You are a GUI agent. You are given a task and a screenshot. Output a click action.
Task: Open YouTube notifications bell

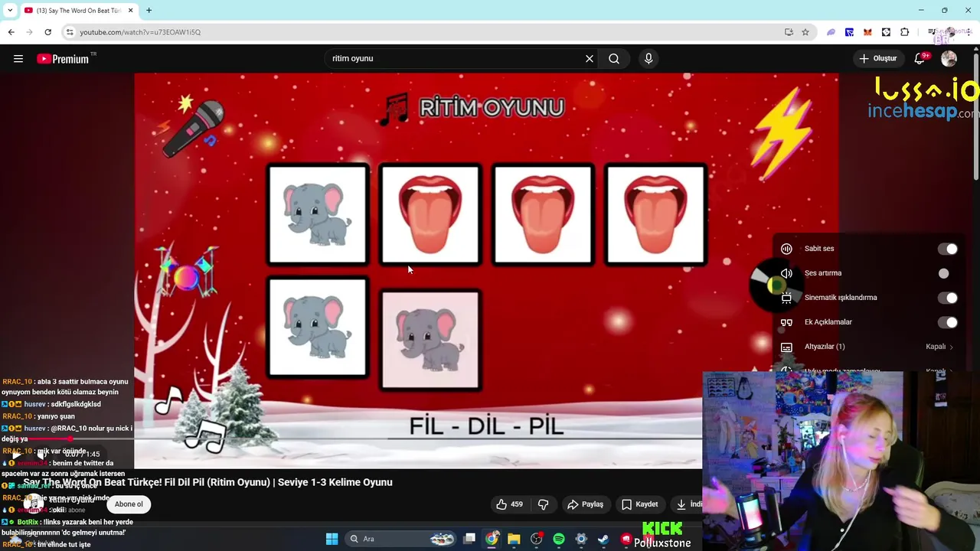(x=921, y=59)
